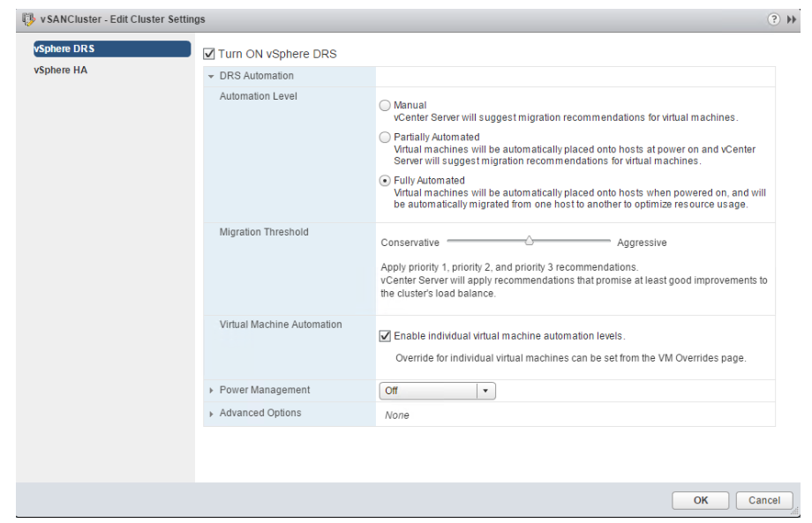Click the 'Conservative' slider label
Viewport: 812px width, 523px height.
click(410, 243)
